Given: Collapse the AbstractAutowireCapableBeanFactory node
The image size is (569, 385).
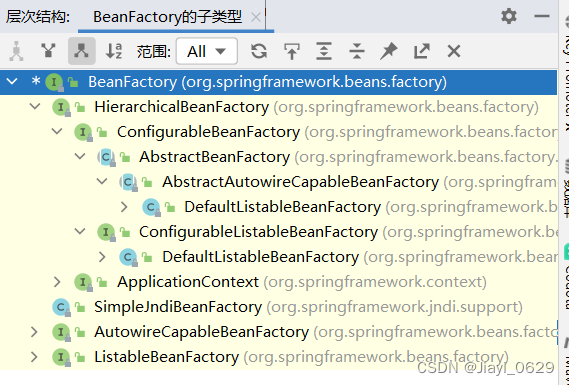Looking at the screenshot, I should pyautogui.click(x=102, y=181).
